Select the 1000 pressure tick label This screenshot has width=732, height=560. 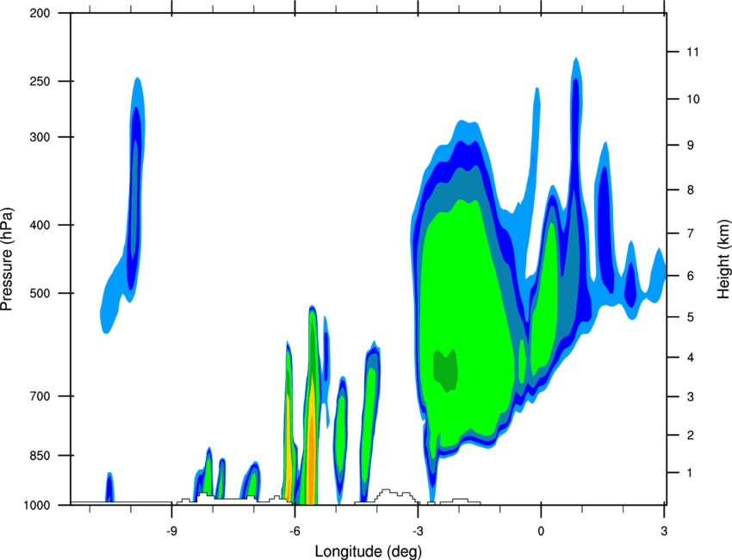[x=37, y=506]
